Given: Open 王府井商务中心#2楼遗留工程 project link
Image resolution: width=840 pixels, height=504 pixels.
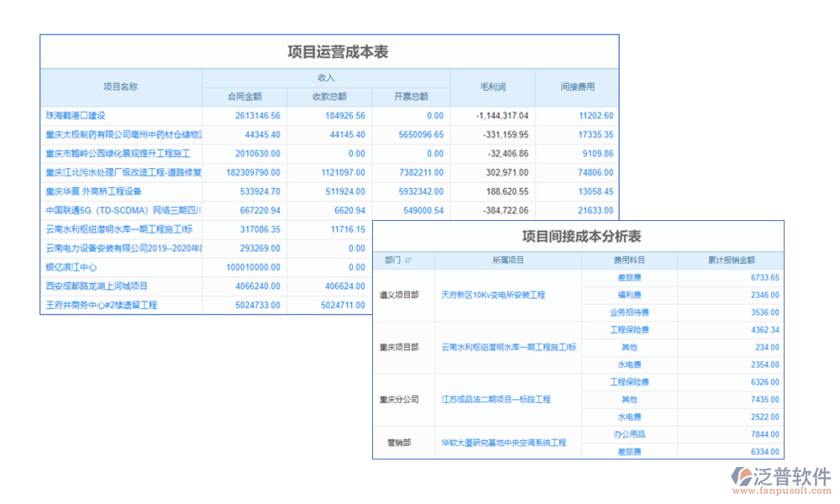Looking at the screenshot, I should coord(101,305).
